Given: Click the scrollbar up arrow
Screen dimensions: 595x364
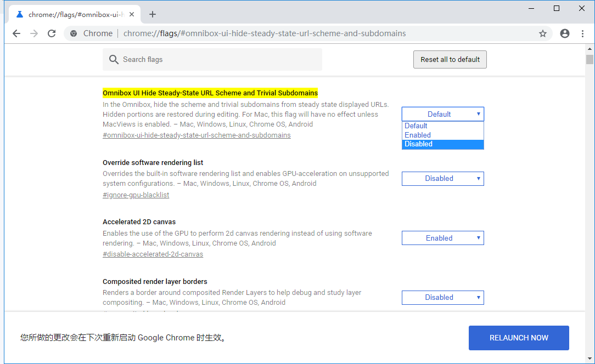Looking at the screenshot, I should (590, 49).
